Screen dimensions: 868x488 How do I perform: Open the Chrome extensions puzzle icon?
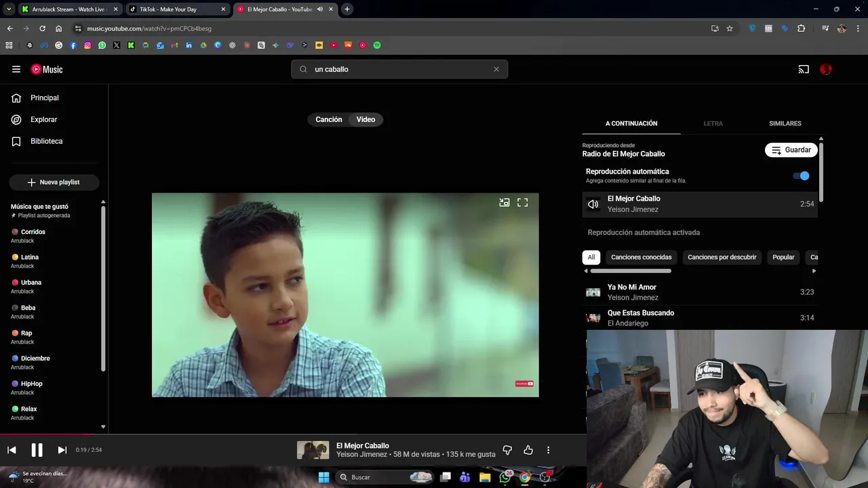click(802, 28)
